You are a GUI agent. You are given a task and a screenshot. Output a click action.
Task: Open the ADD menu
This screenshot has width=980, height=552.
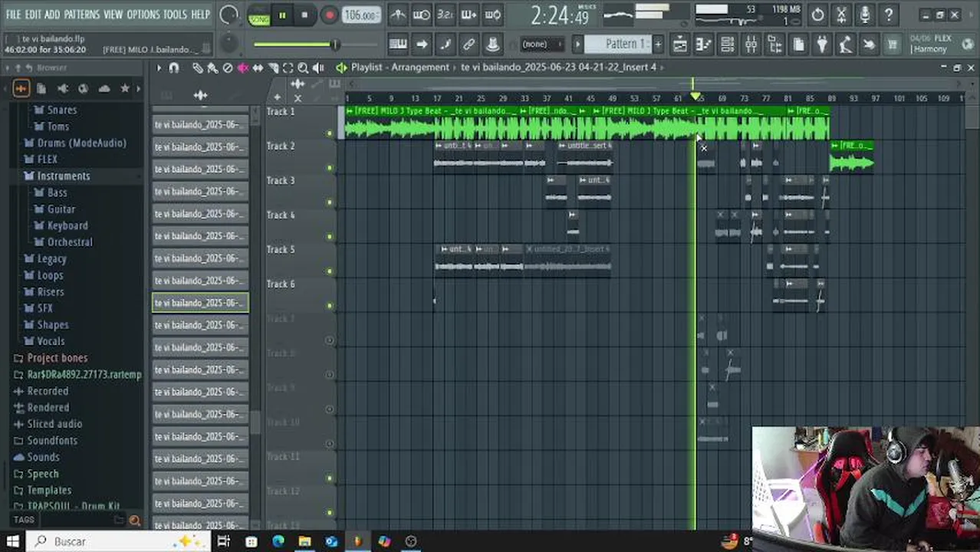(x=52, y=15)
